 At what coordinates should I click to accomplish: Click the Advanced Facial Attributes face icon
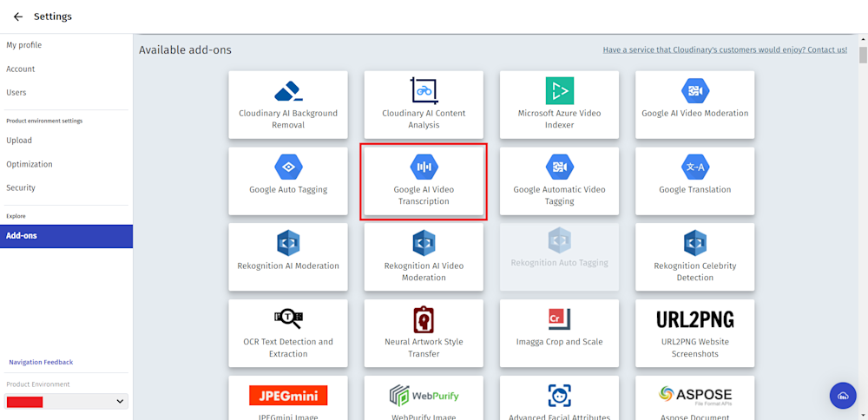point(560,396)
